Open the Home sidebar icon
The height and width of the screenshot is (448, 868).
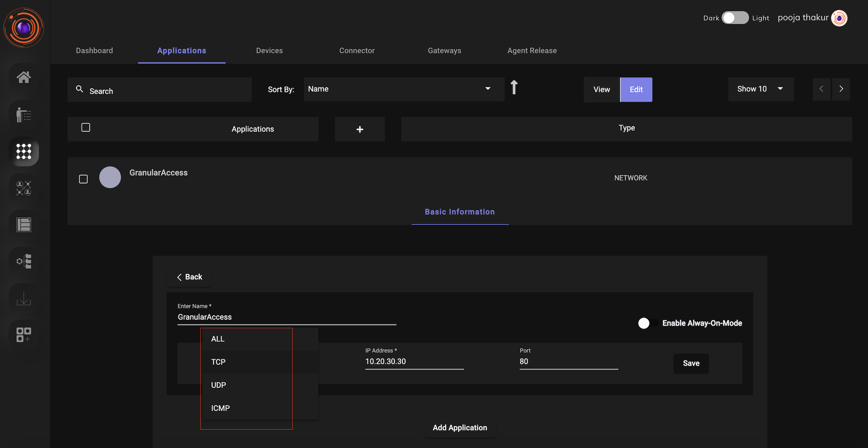pos(24,77)
